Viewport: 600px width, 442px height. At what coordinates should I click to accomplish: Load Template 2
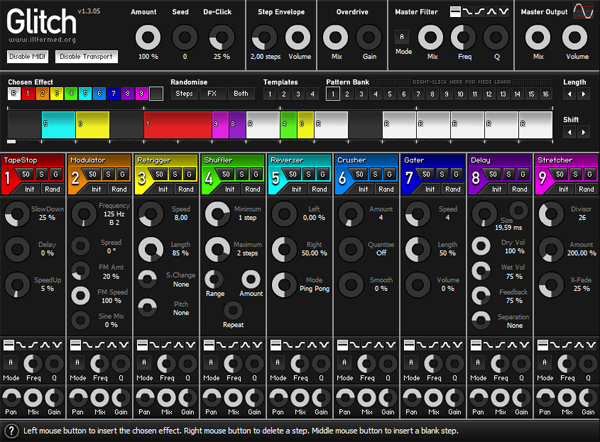pyautogui.click(x=284, y=94)
